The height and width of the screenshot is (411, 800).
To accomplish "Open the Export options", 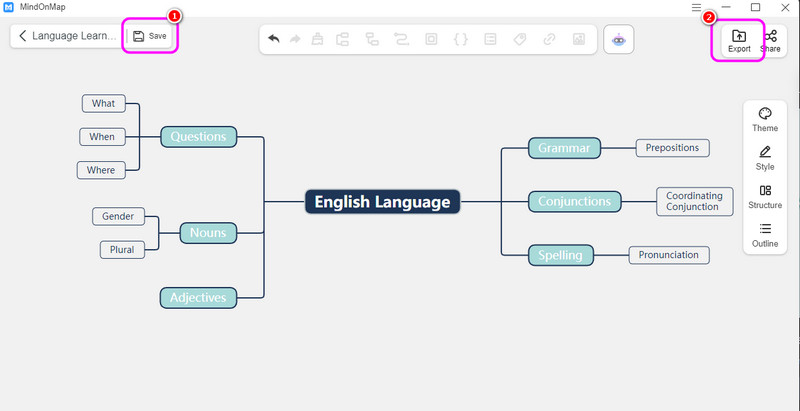I will pyautogui.click(x=739, y=41).
